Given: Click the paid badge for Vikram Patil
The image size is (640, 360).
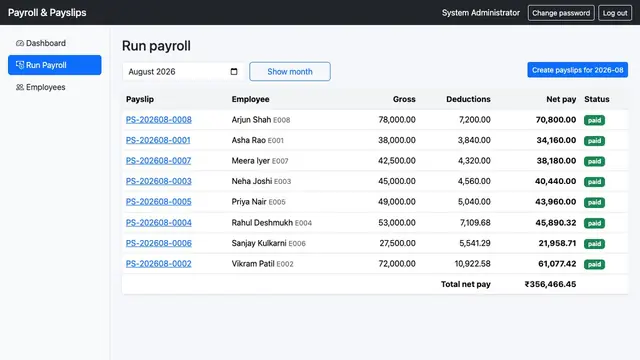Looking at the screenshot, I should pos(594,264).
